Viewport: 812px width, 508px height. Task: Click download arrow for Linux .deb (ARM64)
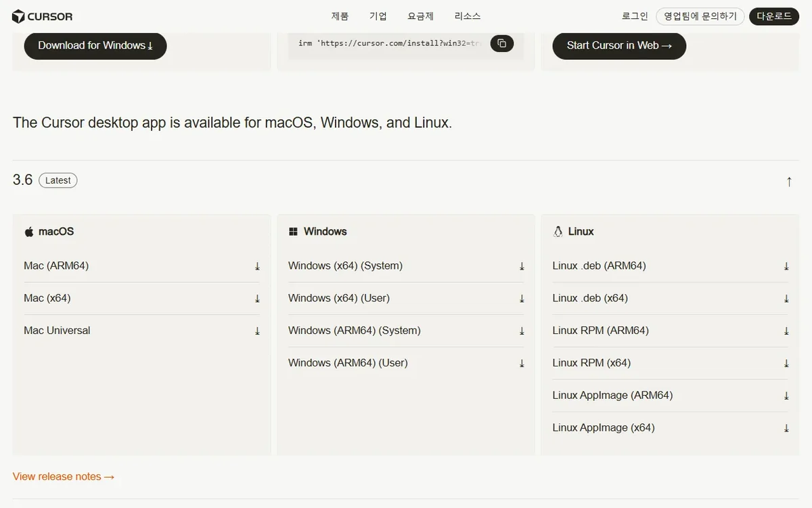786,266
